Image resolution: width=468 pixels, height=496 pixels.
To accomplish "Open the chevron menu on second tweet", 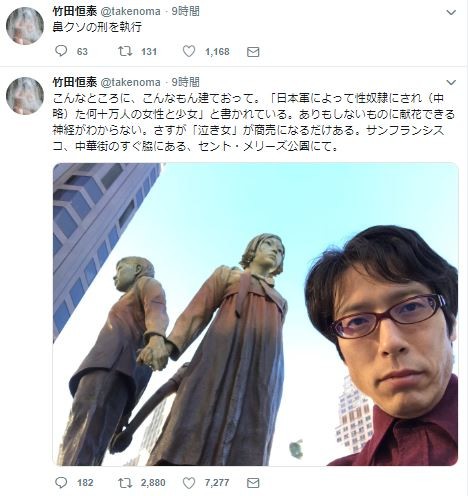I will click(451, 82).
